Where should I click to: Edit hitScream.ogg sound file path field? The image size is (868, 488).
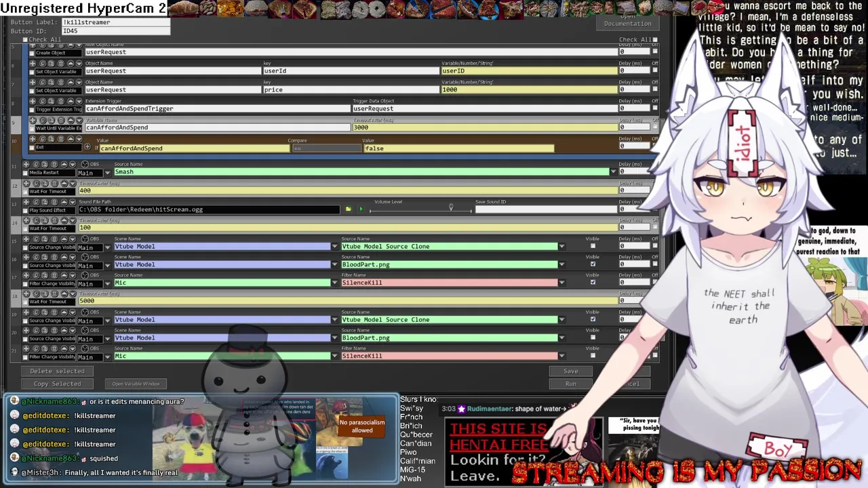click(x=209, y=209)
